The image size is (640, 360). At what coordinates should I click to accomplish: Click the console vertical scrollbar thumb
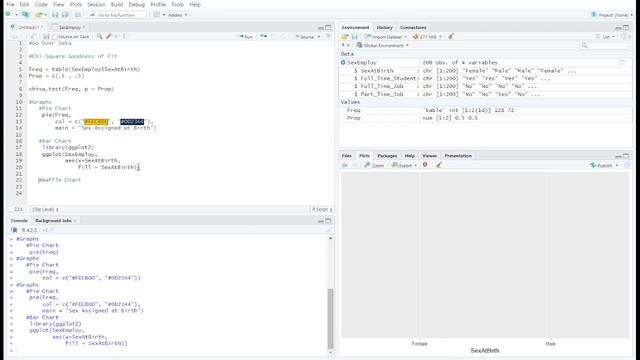(x=331, y=318)
